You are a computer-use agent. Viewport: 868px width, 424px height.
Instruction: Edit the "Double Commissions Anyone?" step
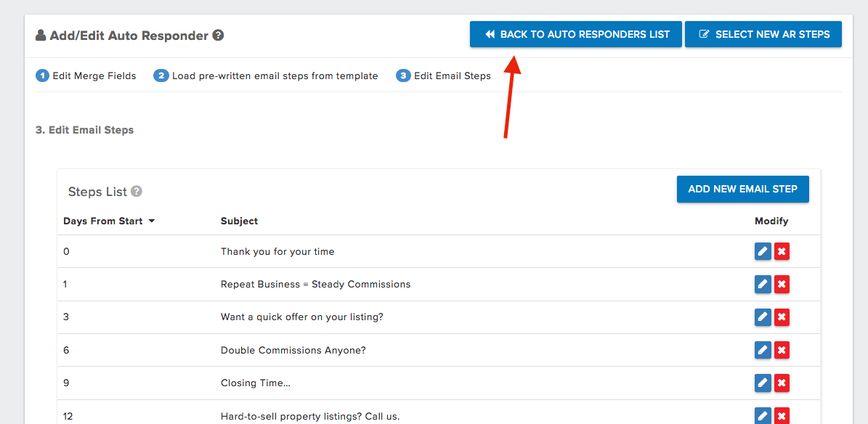(x=763, y=350)
